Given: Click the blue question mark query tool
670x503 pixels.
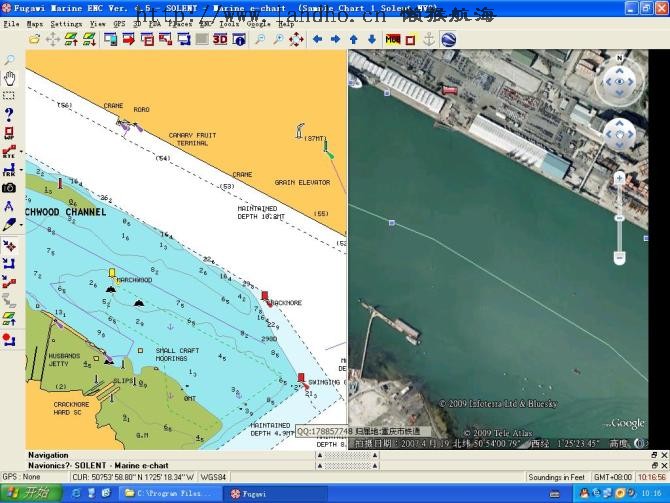Looking at the screenshot, I should (x=9, y=114).
